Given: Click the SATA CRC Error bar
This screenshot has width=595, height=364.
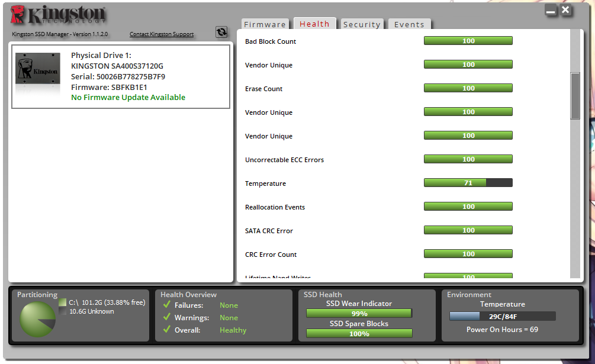Looking at the screenshot, I should pyautogui.click(x=468, y=230).
